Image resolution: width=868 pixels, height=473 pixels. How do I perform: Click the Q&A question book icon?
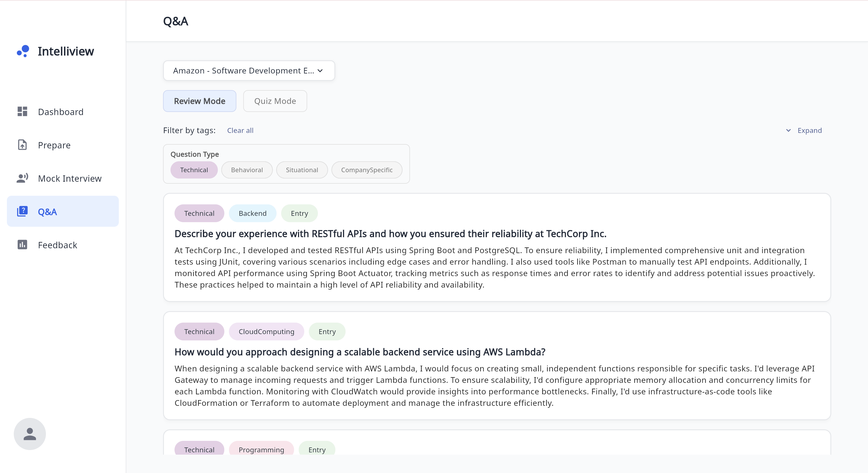pos(22,212)
